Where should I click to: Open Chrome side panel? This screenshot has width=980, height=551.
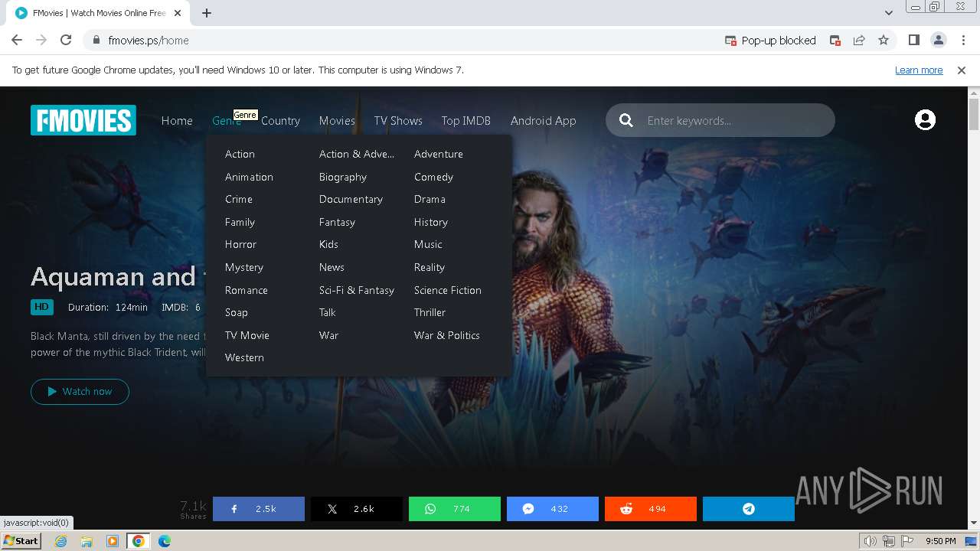[x=913, y=41]
